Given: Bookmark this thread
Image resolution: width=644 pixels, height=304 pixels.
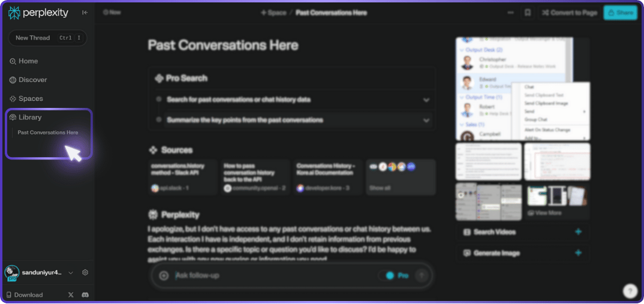Looking at the screenshot, I should 528,13.
